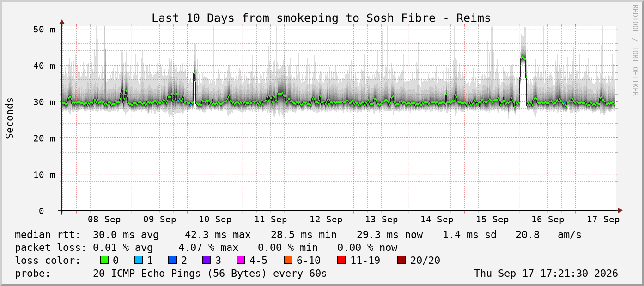
Task: Select the red 11-19 loss swatch
Action: 341,260
